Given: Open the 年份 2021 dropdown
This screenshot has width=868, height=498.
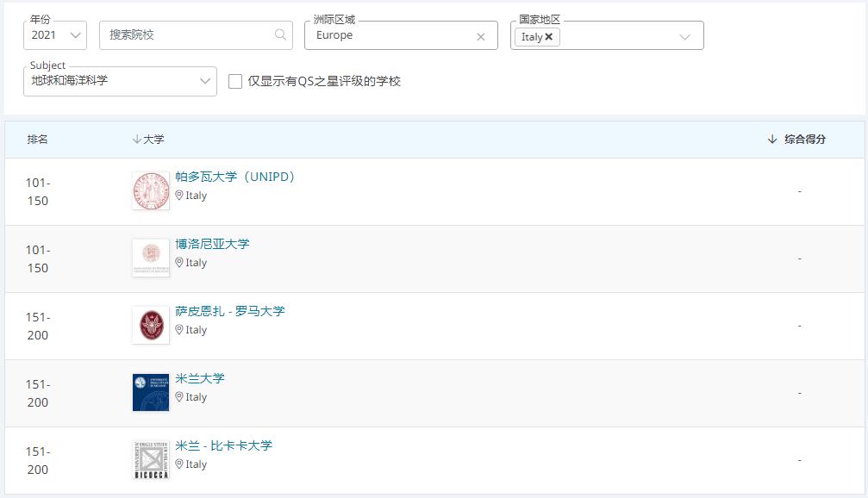Looking at the screenshot, I should (55, 35).
